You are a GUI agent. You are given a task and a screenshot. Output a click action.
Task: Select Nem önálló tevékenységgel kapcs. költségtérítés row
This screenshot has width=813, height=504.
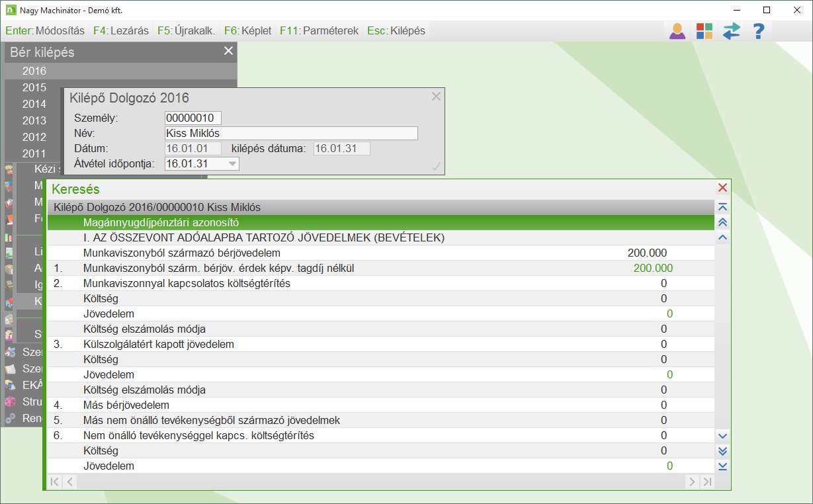381,435
